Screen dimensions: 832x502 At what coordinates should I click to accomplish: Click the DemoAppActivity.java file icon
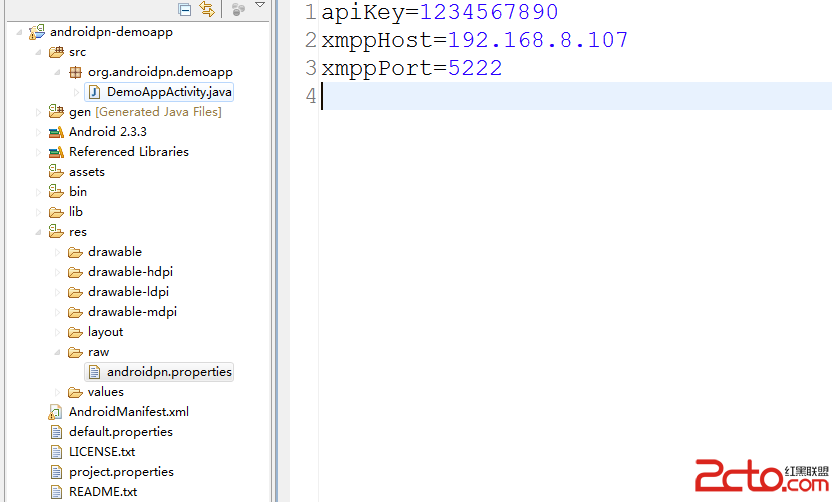(x=94, y=92)
